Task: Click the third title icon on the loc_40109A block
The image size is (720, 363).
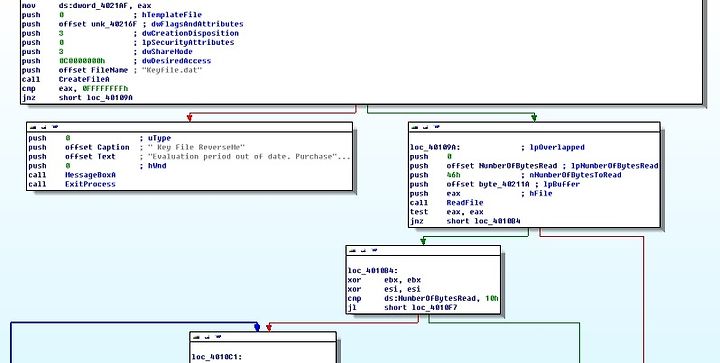Action: 436,127
